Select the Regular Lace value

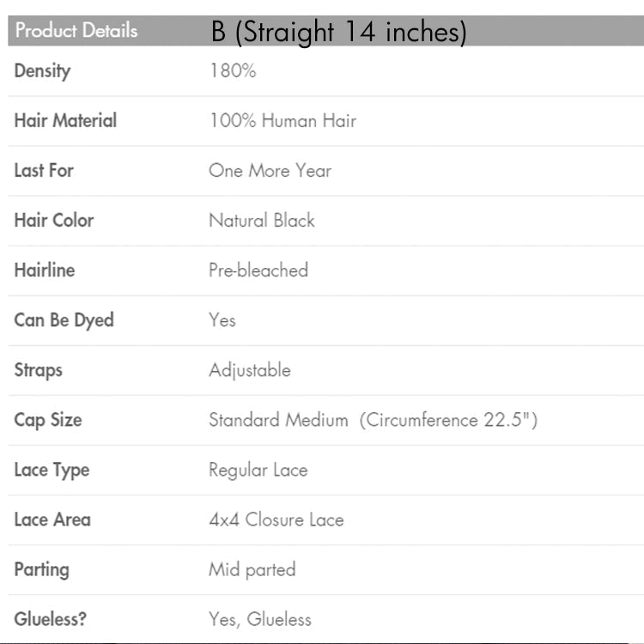(258, 470)
